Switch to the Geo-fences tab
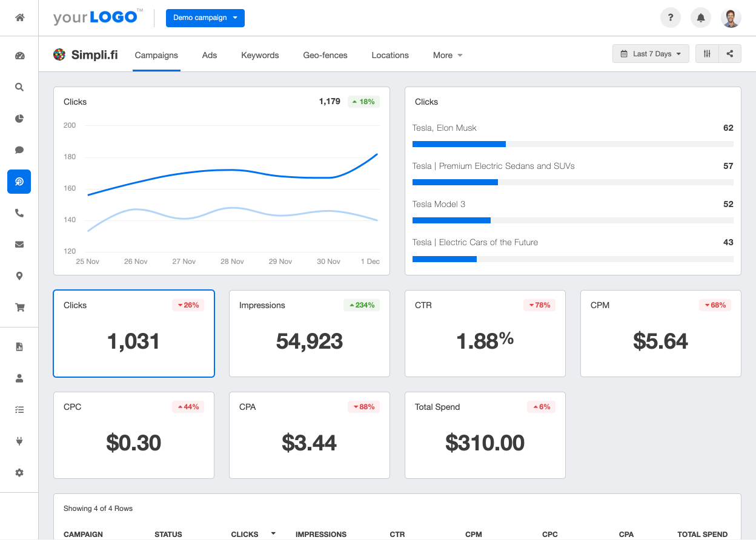Image resolution: width=756 pixels, height=540 pixels. click(x=325, y=55)
